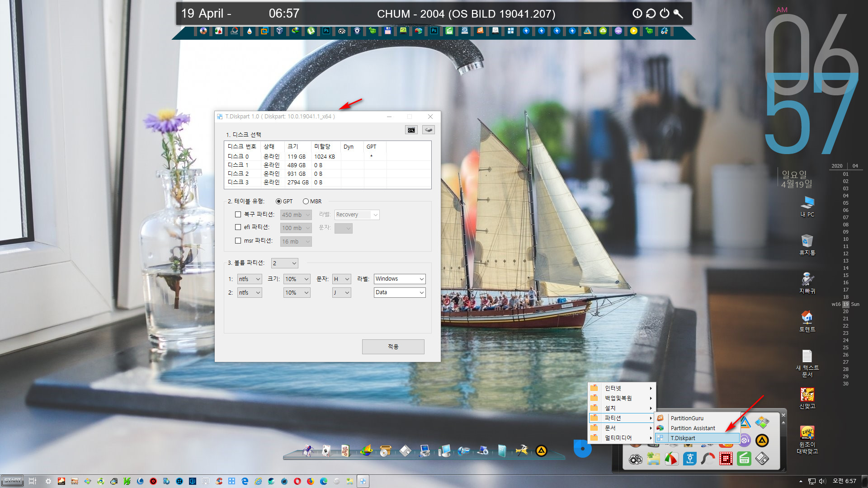Open Opera browser from taskbar
The image size is (868, 488).
tap(297, 481)
